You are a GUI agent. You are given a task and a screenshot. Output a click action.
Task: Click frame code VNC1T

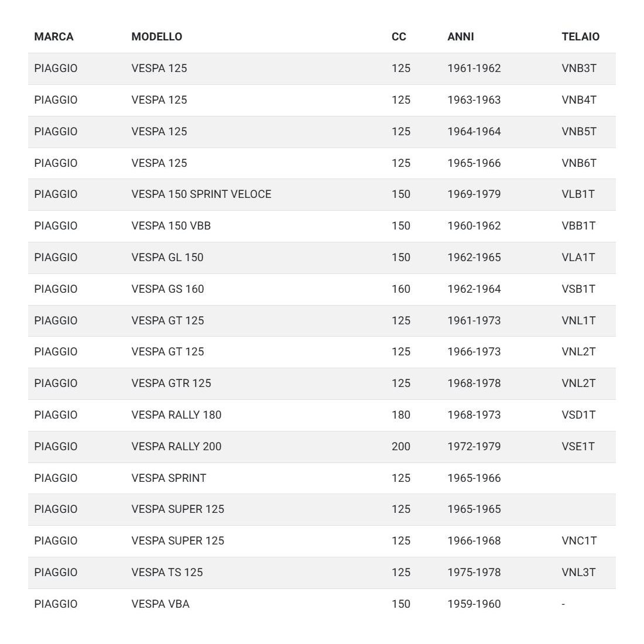pos(578,541)
